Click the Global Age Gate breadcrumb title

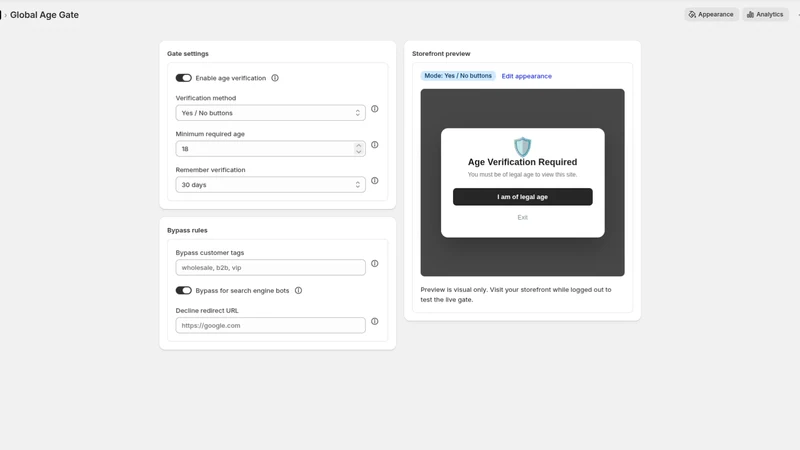44,15
